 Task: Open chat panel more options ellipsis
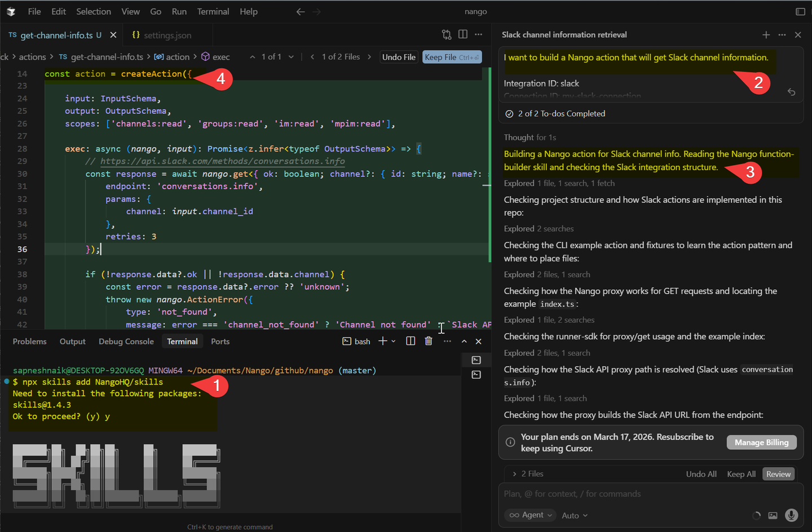(x=782, y=35)
